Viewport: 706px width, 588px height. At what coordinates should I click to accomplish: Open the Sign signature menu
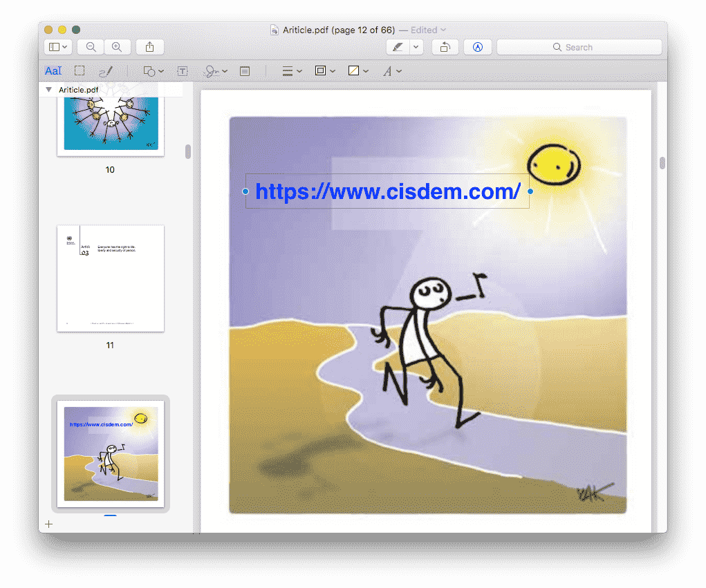[x=215, y=71]
